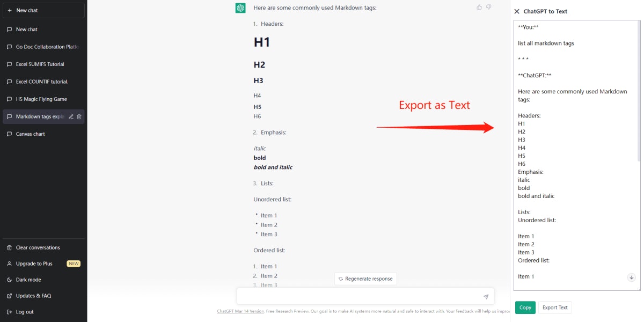Click the 'ChatGPT to Text' panel title

coord(545,11)
